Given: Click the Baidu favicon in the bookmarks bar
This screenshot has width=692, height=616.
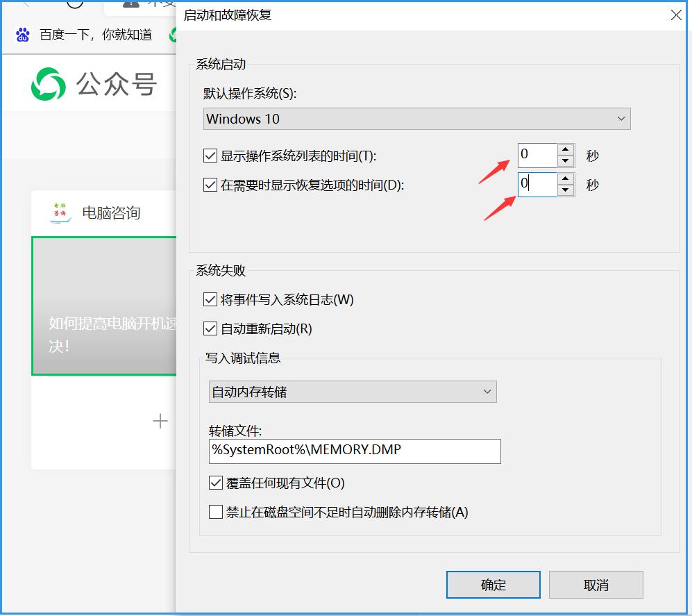Looking at the screenshot, I should point(22,35).
